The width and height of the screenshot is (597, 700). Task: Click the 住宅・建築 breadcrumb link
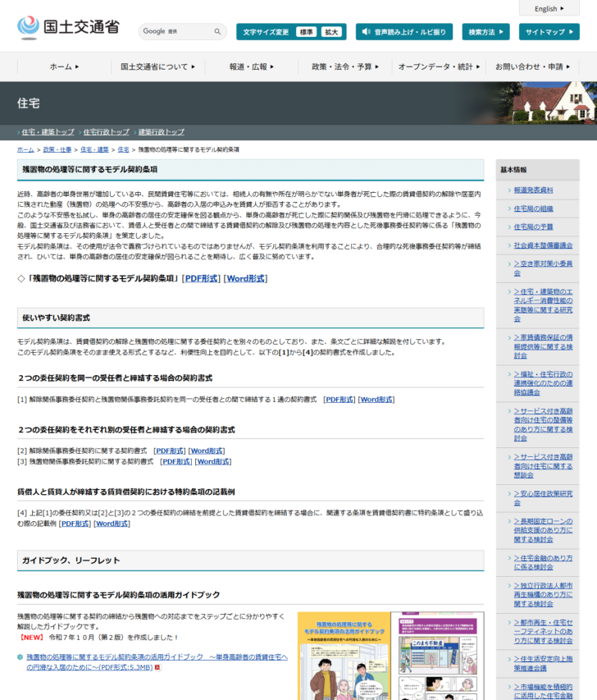(94, 150)
